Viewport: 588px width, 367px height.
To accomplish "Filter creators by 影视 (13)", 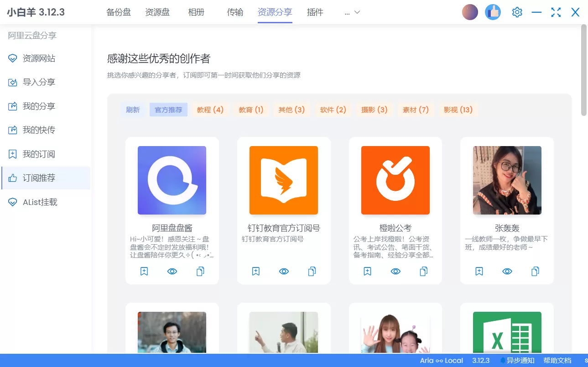I will 458,110.
